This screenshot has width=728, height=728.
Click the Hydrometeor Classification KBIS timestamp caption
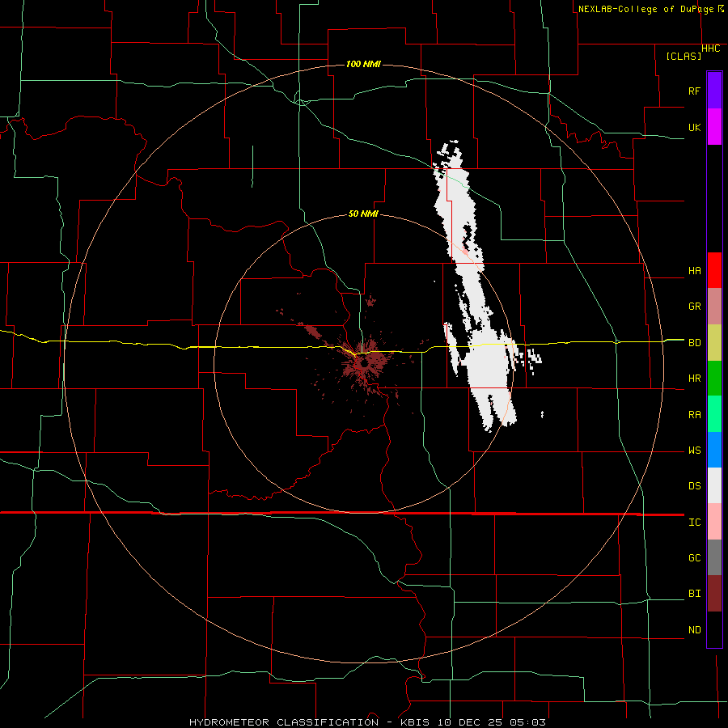coord(367,722)
